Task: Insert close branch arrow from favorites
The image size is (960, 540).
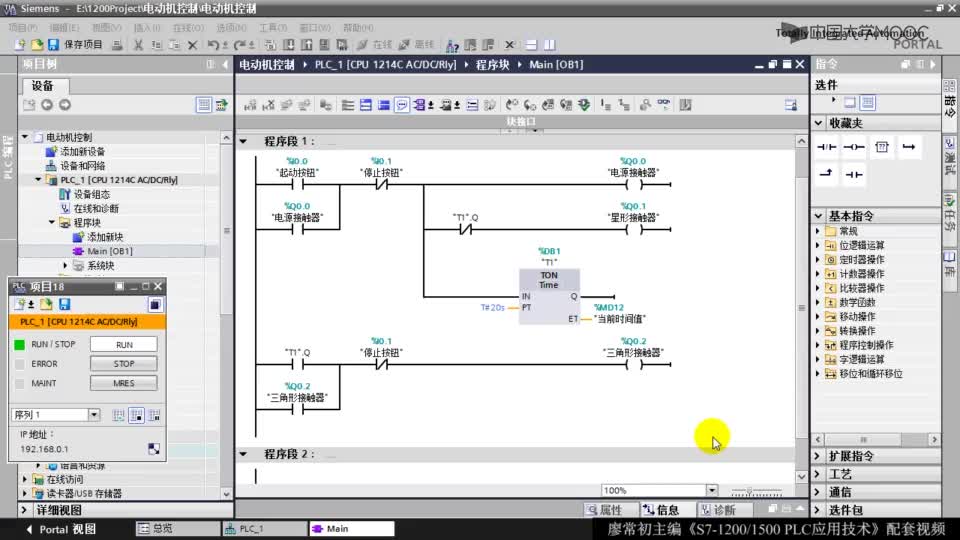Action: pos(826,174)
